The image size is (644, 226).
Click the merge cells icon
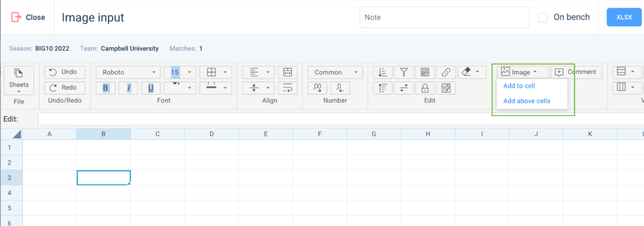coord(288,72)
